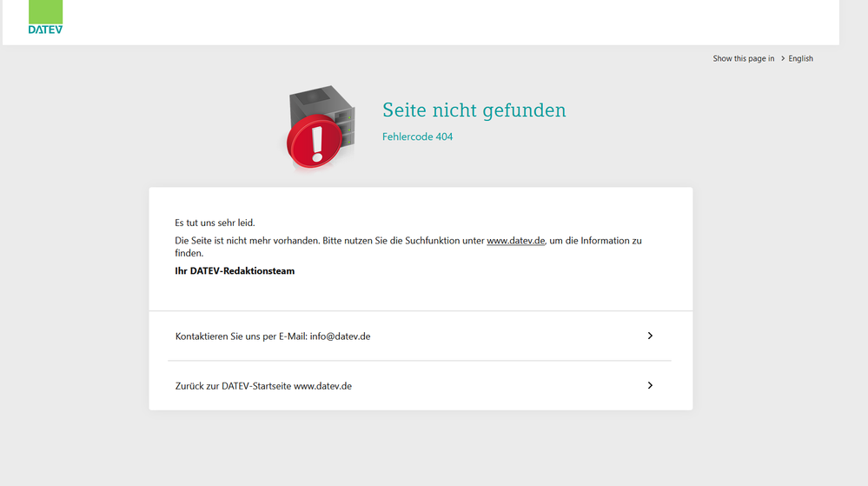Click the 'Es tut uns sehr leid.' line
The image size is (868, 486).
coord(215,223)
